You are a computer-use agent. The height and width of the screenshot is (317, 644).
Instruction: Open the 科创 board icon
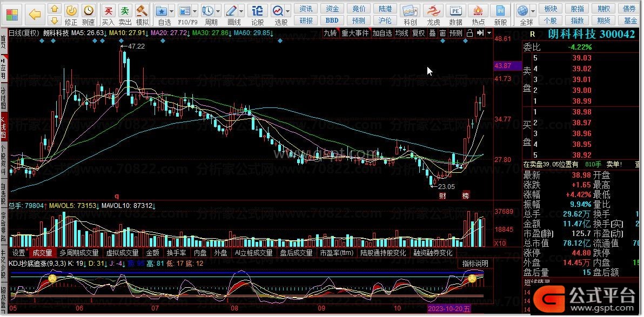410,15
